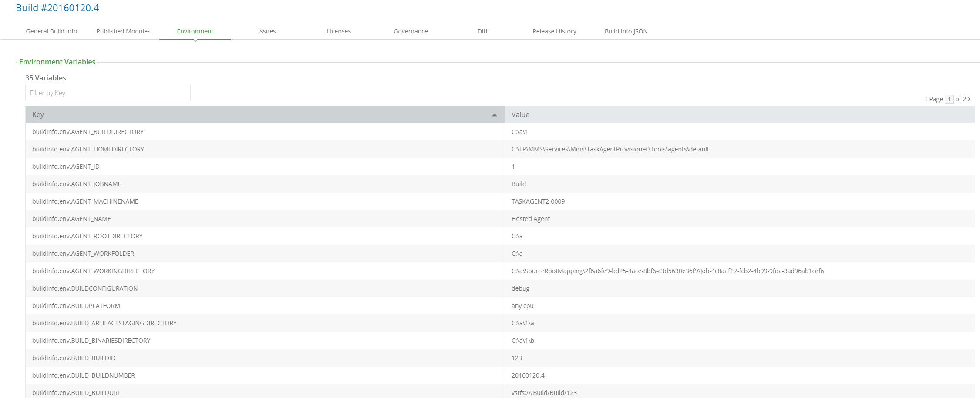
Task: Go to the Licenses tab
Action: (339, 31)
